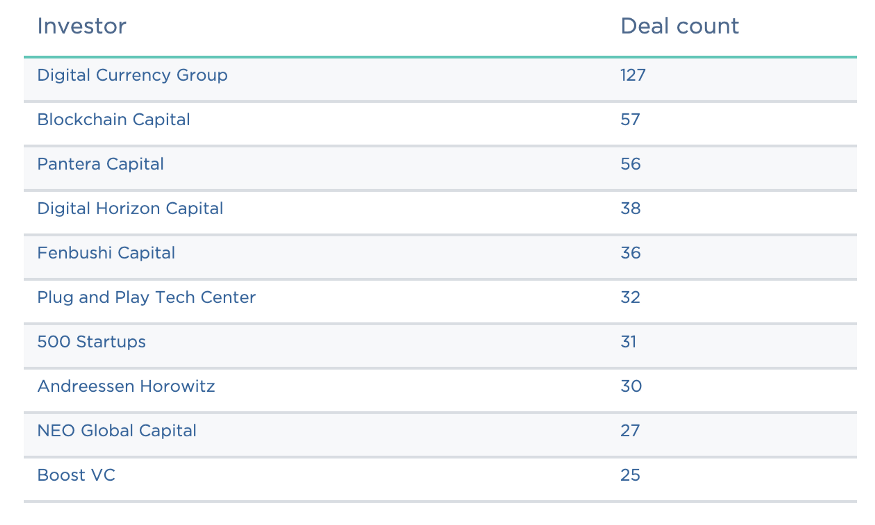Open the Digital Horizon Capital entry
The height and width of the screenshot is (525, 875).
tap(130, 209)
